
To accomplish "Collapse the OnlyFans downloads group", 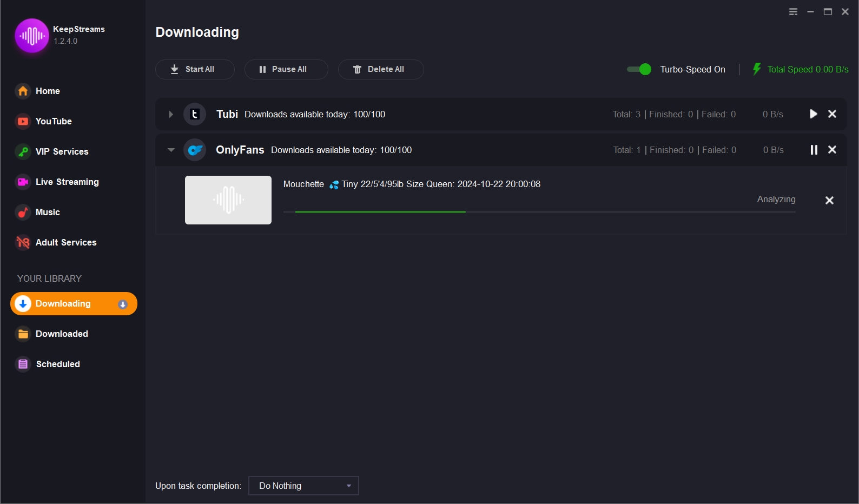I will coord(171,150).
